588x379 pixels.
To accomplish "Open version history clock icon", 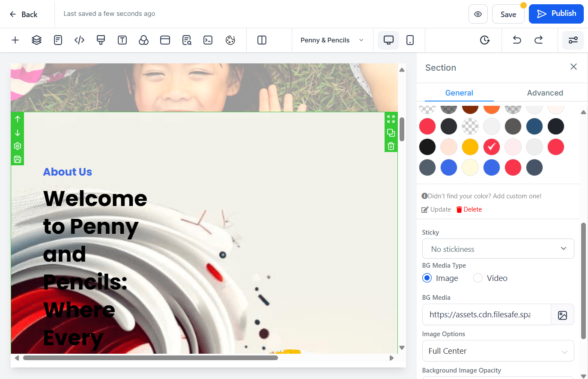I will 484,40.
